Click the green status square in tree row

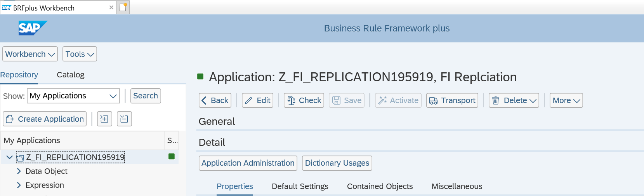click(171, 156)
